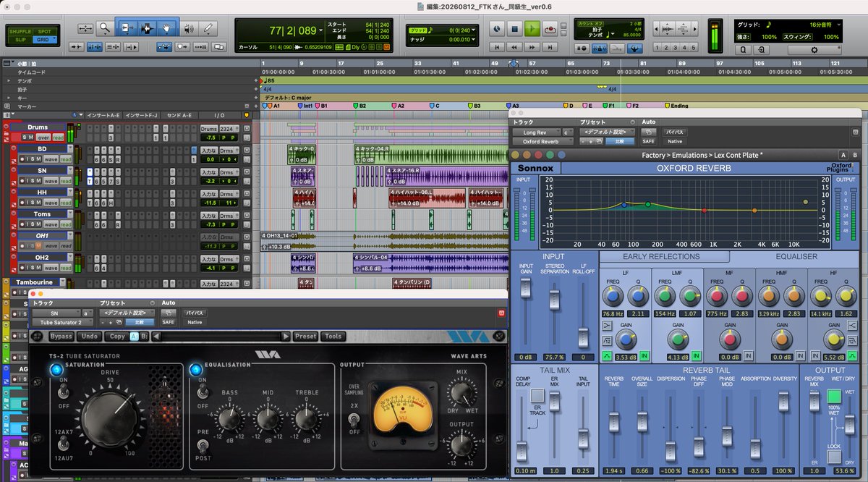The image size is (868, 482).
Task: Select the Zoomer magnifier tool
Action: point(105,29)
